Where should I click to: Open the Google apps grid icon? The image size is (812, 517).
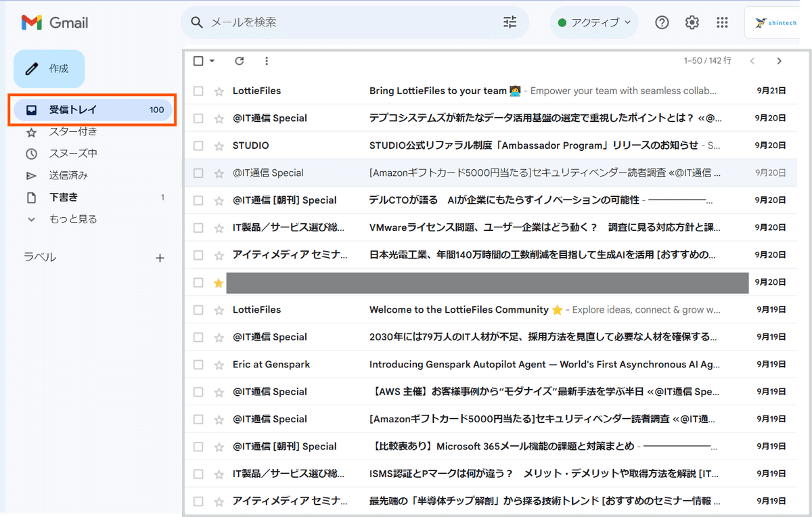click(x=722, y=22)
